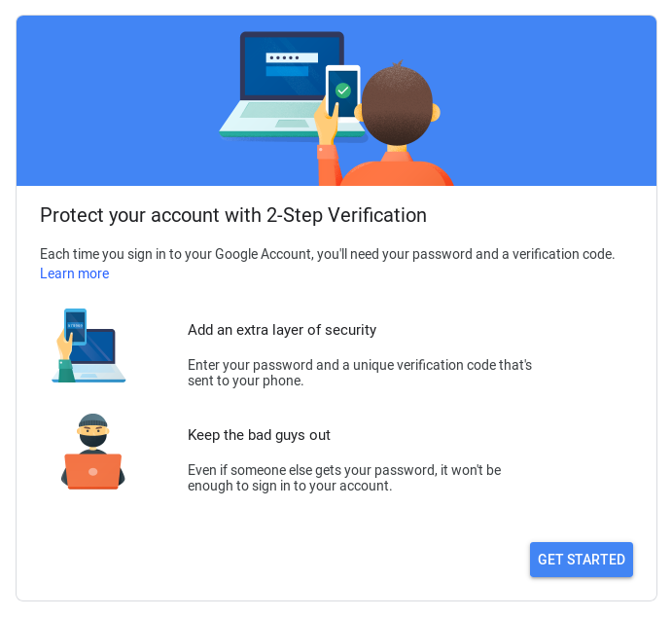This screenshot has width=672, height=618.
Task: Click the "Keep the bad guys out" heading
Action: point(259,435)
